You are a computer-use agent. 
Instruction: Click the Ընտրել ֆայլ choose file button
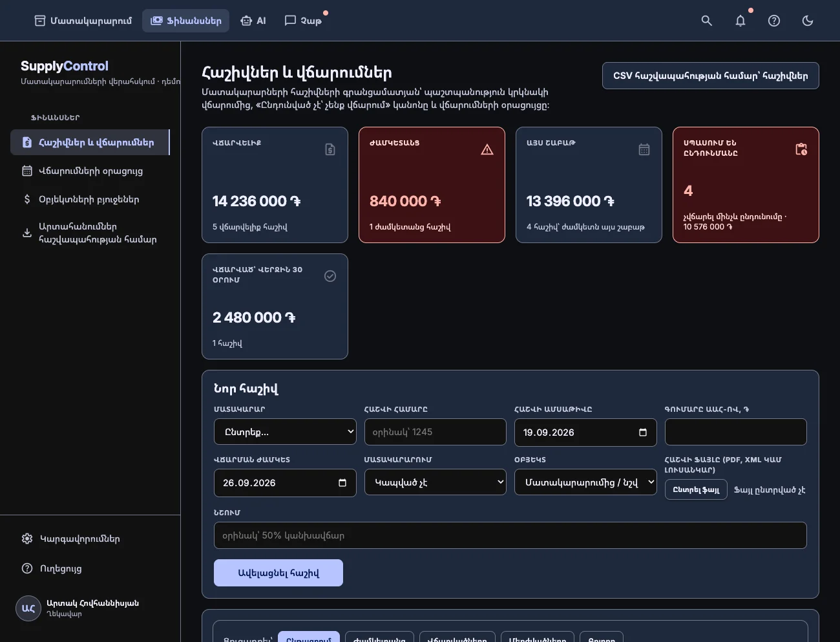click(696, 489)
